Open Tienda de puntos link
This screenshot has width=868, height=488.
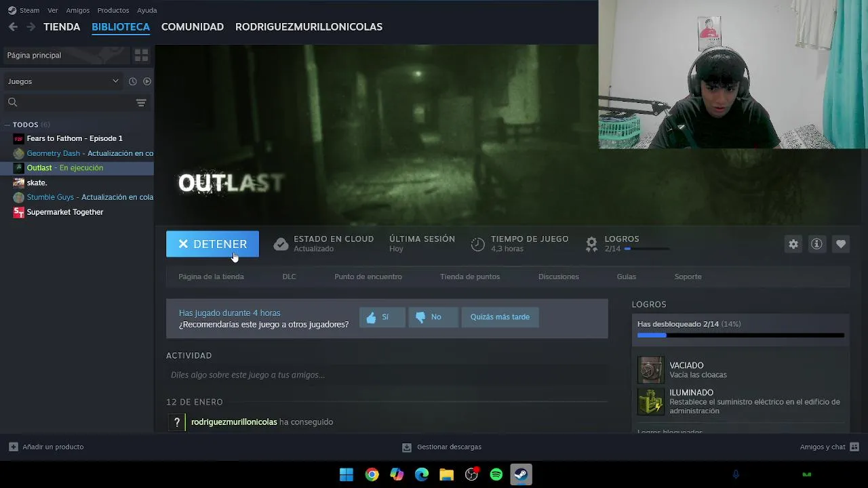470,277
